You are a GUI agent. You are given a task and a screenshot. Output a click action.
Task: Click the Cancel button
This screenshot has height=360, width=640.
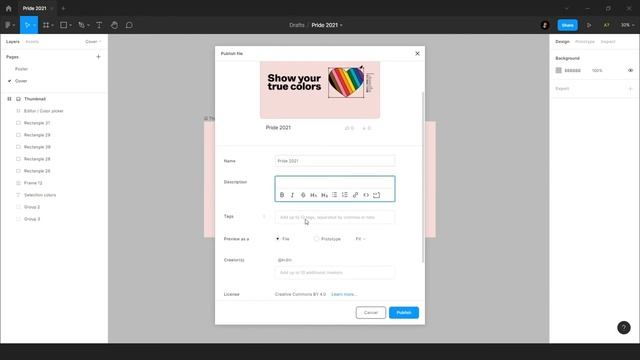point(371,313)
